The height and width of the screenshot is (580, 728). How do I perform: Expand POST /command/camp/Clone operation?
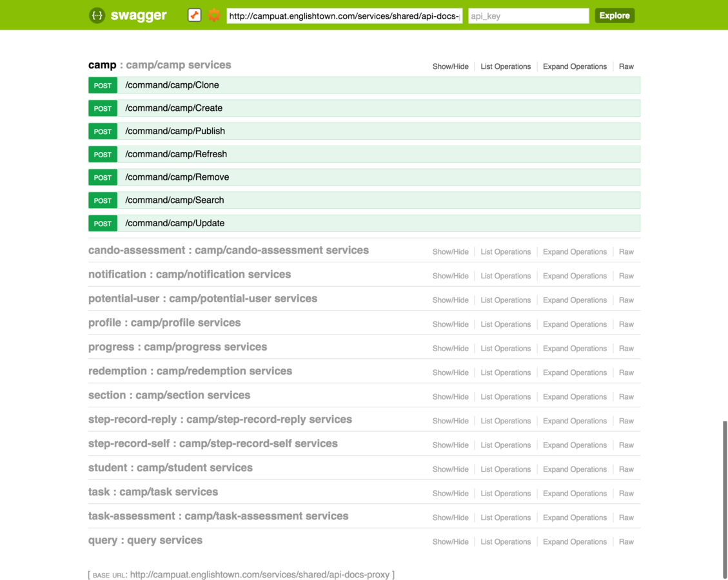[x=364, y=85]
